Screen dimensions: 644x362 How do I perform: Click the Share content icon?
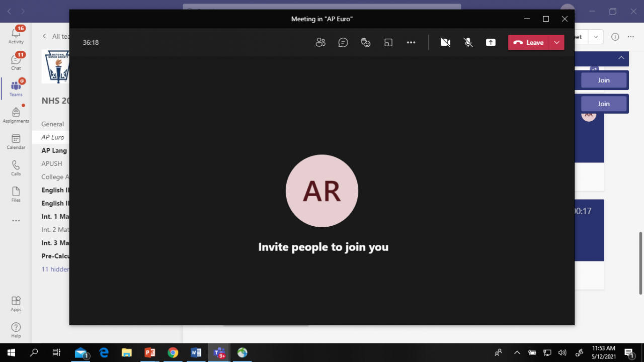(491, 43)
